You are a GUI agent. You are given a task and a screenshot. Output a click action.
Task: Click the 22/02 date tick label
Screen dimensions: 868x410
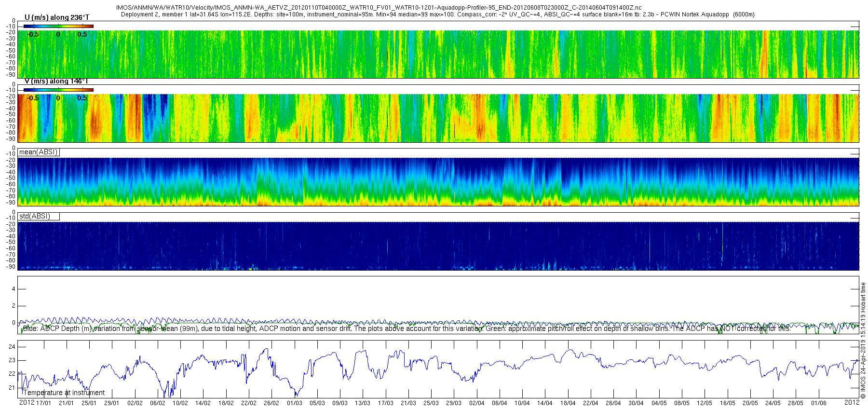248,403
